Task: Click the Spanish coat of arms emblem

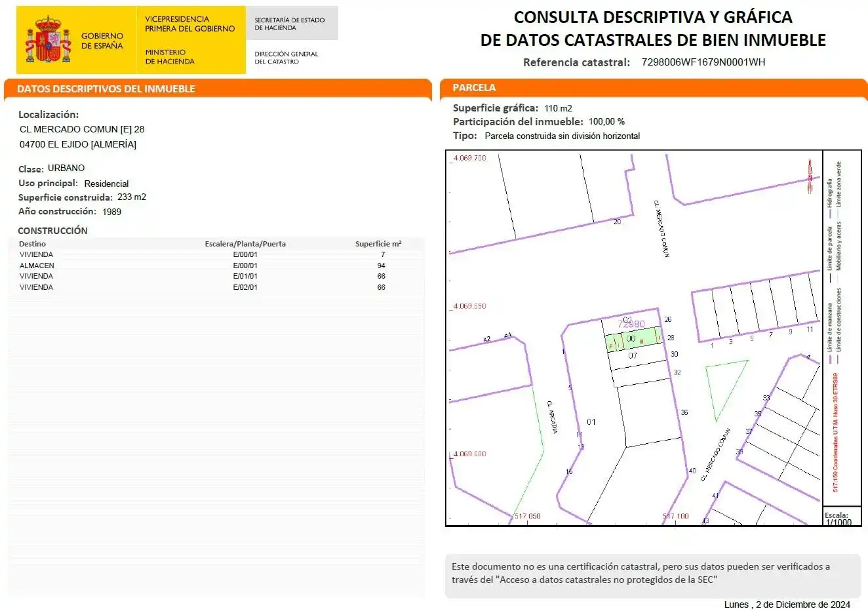Action: click(48, 39)
